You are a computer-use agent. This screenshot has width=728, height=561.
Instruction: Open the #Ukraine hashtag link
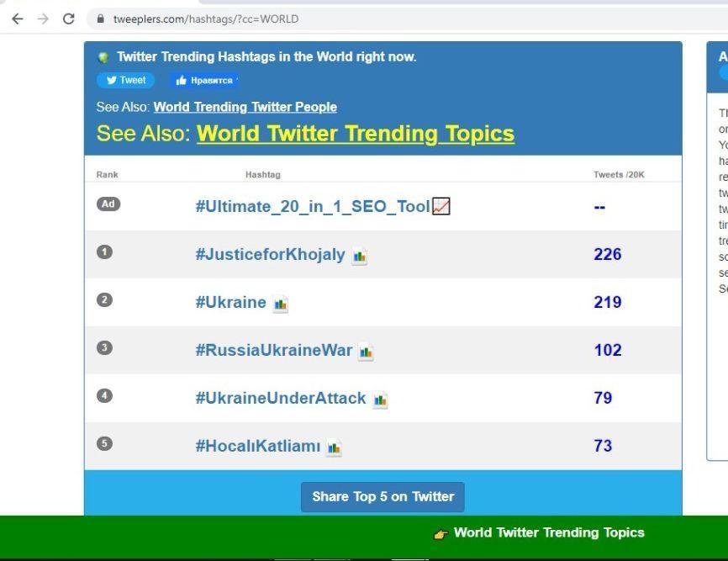pyautogui.click(x=230, y=302)
